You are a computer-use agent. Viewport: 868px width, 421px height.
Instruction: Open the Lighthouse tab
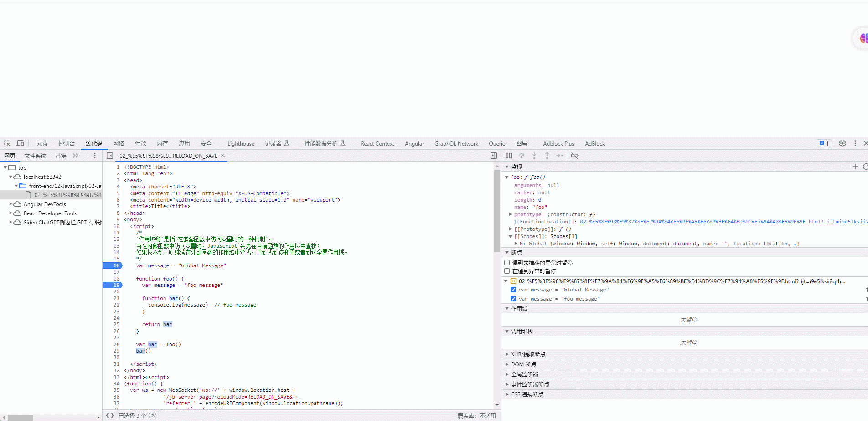tap(241, 143)
